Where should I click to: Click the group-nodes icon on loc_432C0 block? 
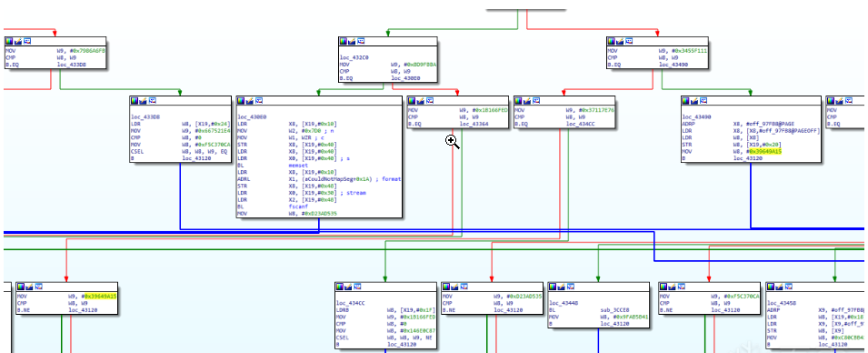pyautogui.click(x=361, y=41)
